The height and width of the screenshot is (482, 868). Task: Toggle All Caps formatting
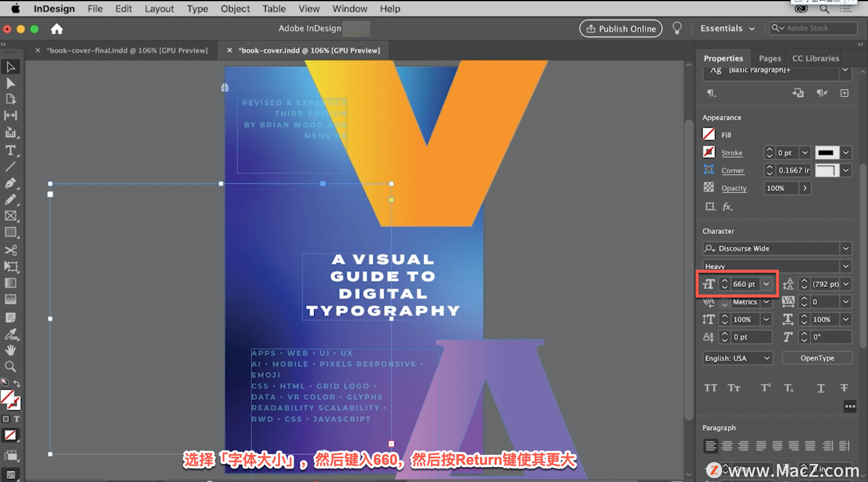pyautogui.click(x=711, y=388)
